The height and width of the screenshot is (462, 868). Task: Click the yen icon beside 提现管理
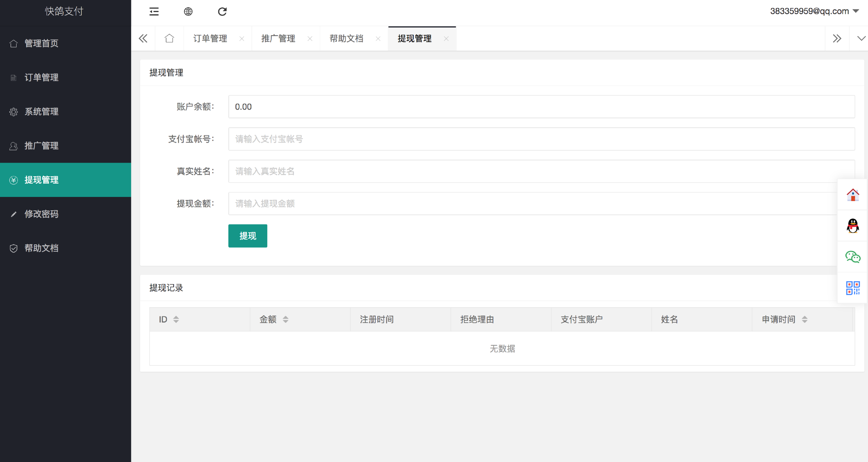click(x=13, y=180)
